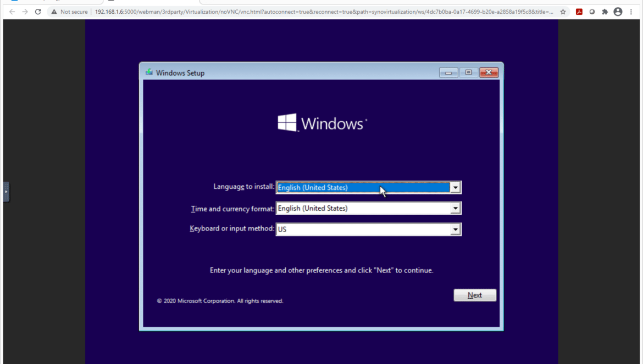Click the Not secure warning icon
This screenshot has width=643, height=364.
(x=54, y=12)
